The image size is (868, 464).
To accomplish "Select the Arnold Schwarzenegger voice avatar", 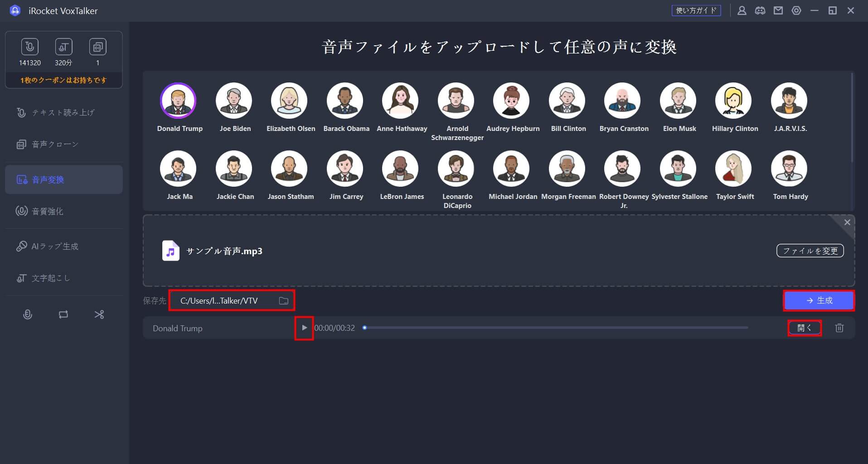I will pyautogui.click(x=456, y=101).
